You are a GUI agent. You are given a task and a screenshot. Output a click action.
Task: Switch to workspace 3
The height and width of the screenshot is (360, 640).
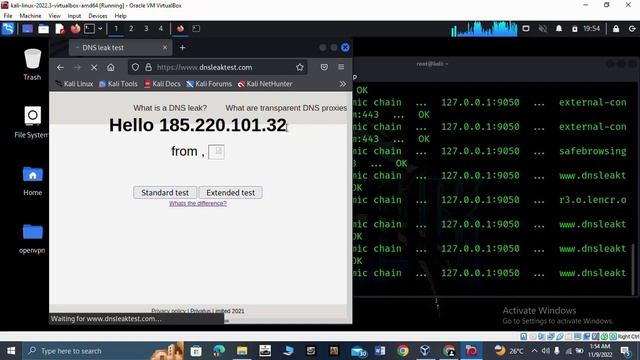(x=146, y=29)
